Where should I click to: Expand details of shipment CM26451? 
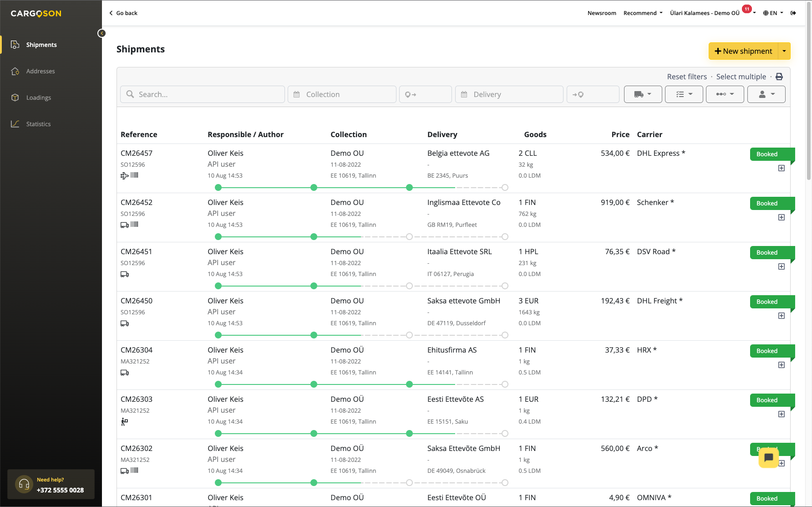click(x=782, y=266)
